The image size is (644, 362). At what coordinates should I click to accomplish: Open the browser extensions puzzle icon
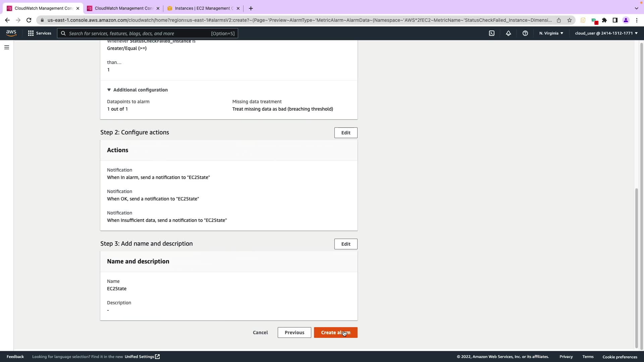pyautogui.click(x=604, y=20)
